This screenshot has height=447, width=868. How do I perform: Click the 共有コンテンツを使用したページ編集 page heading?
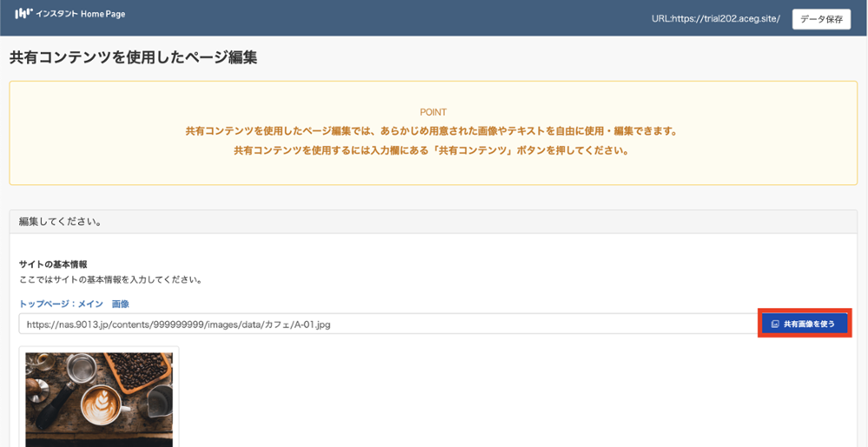133,58
